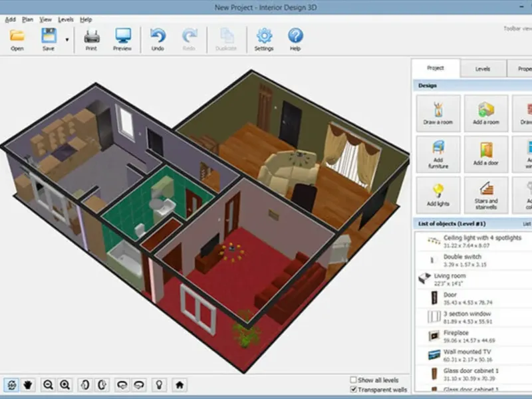Open the Preview monitor icon

click(122, 40)
